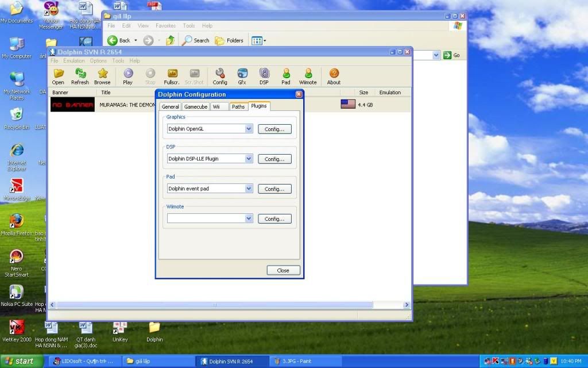
Task: Click Config... for the Pad plugin
Action: click(x=274, y=189)
